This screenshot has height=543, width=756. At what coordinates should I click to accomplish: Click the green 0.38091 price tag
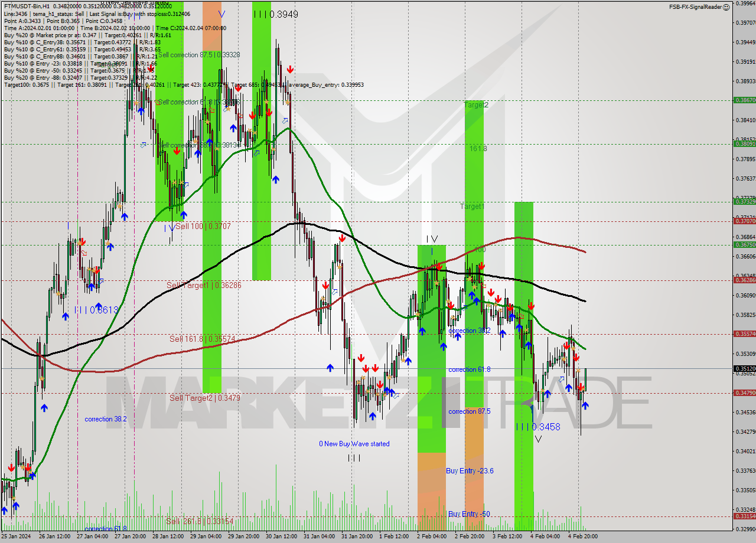click(x=744, y=143)
